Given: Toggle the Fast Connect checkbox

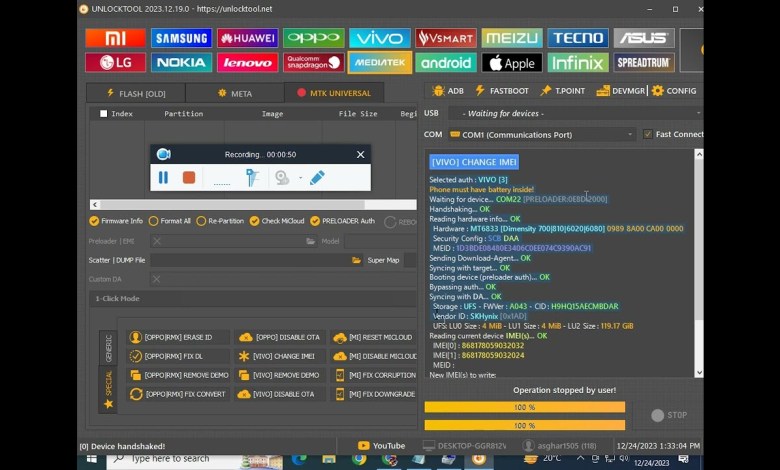Looking at the screenshot, I should pyautogui.click(x=648, y=134).
